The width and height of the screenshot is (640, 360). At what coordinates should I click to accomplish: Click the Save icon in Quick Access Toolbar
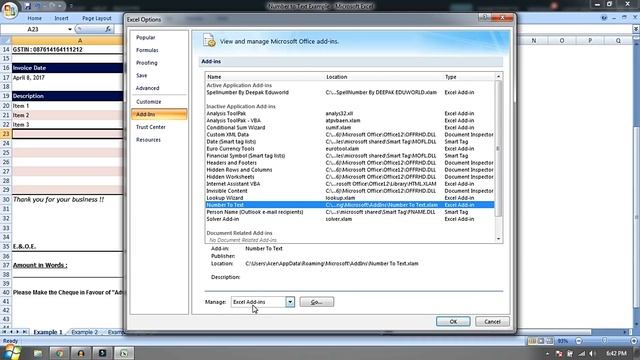pyautogui.click(x=27, y=6)
